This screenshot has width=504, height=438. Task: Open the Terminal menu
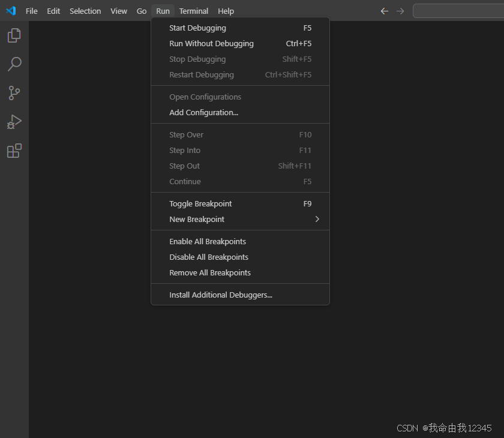point(193,11)
